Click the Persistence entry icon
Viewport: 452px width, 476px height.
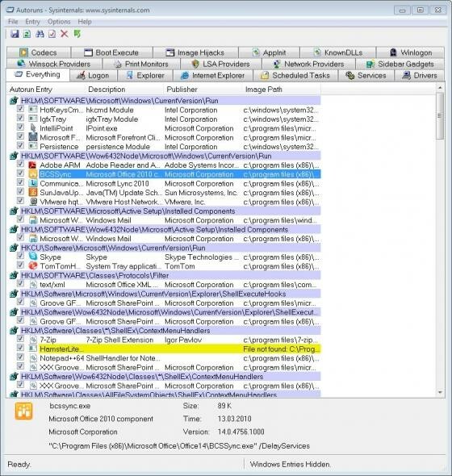[x=32, y=147]
